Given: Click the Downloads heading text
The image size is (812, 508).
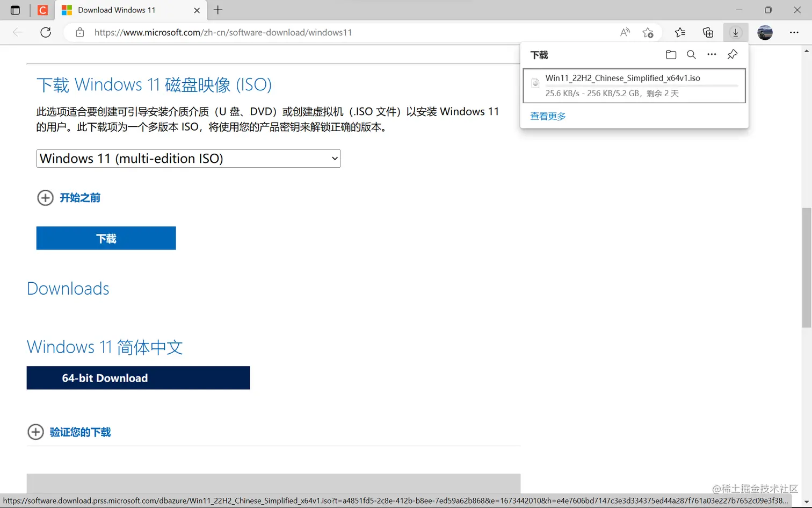Looking at the screenshot, I should point(68,289).
